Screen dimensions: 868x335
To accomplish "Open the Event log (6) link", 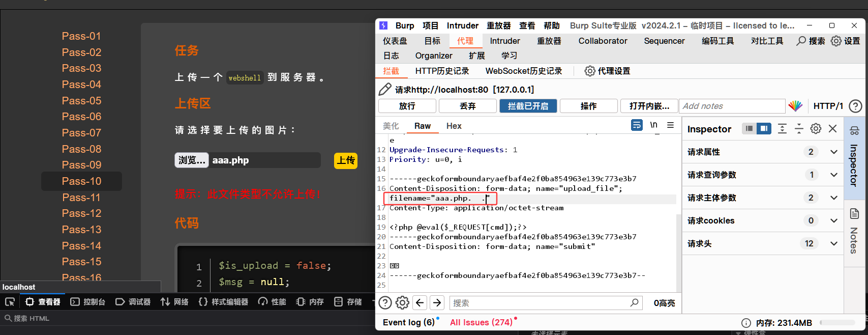I will 409,322.
